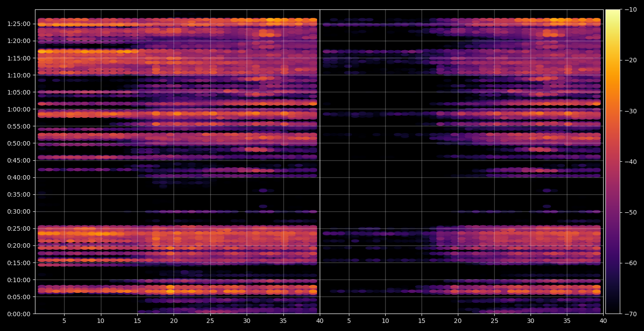644x331 pixels.
Task: Click the x-axis label 30 under right heatmap
Action: [x=531, y=321]
